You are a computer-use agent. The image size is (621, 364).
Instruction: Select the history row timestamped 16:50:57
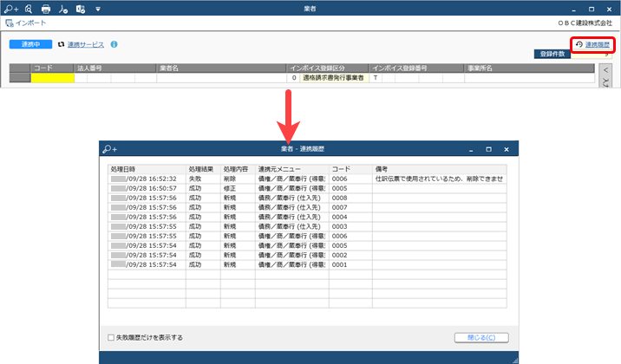[307, 188]
